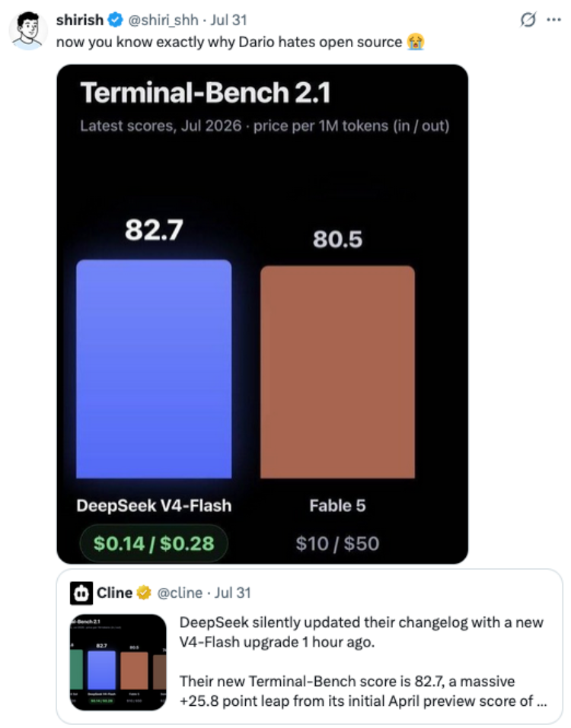Click the brown Fable 5 bar
Viewport: 571px width, 728px height.
point(338,372)
